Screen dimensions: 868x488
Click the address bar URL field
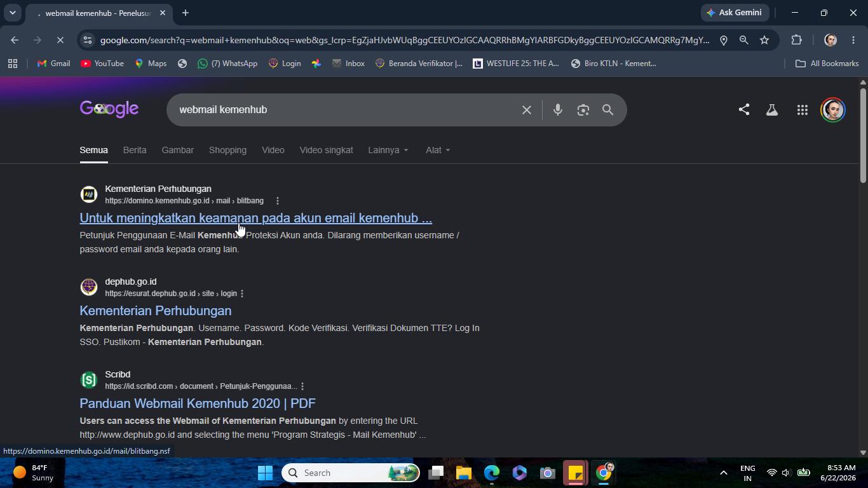tap(405, 40)
